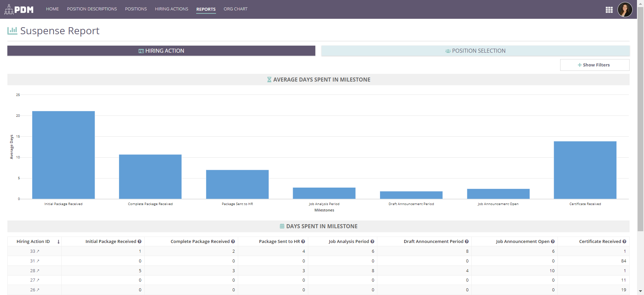Open hiring action ID 31 link
Screen dimensions: 644x295
33,261
